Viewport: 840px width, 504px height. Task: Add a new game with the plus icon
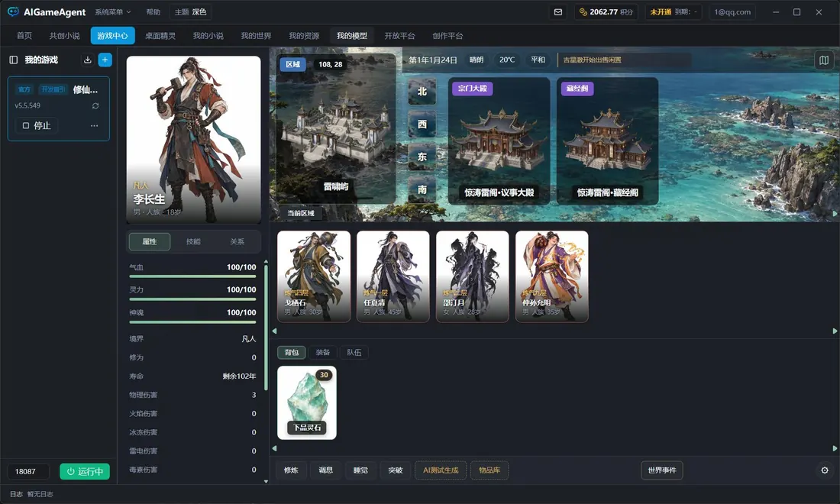[x=105, y=60]
